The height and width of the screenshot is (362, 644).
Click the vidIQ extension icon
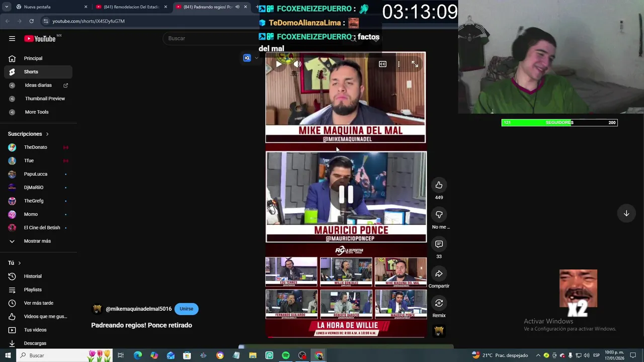tap(247, 58)
